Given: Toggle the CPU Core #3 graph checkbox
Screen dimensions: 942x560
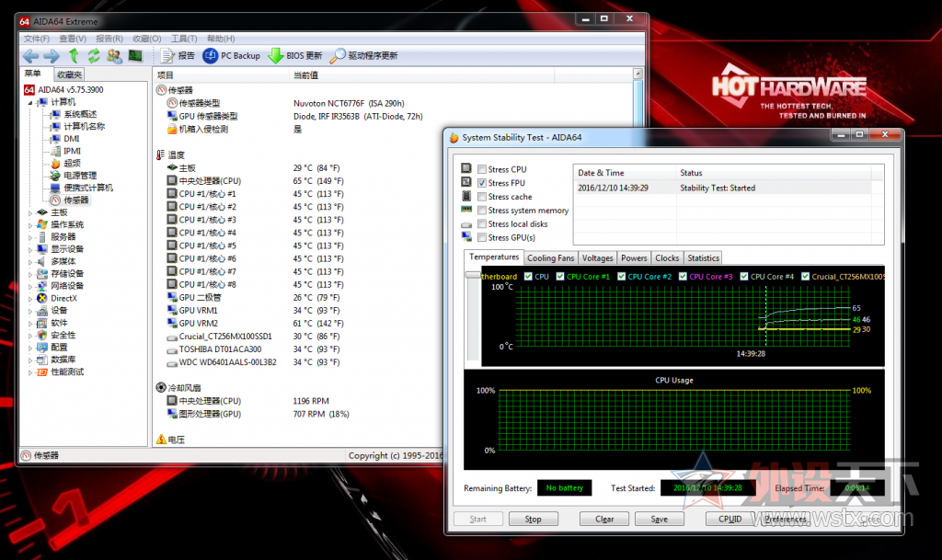Looking at the screenshot, I should point(683,277).
